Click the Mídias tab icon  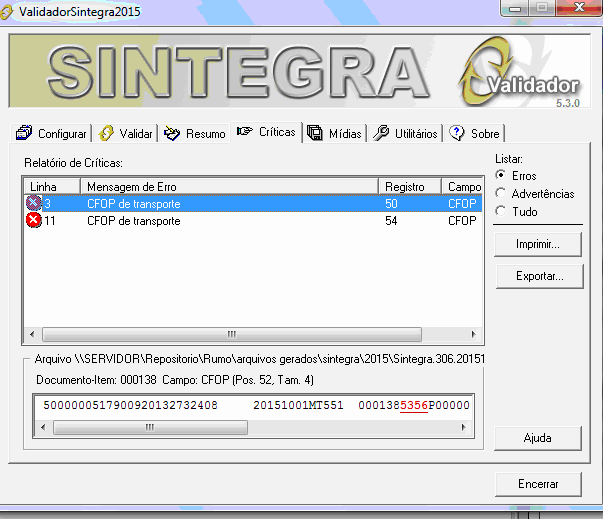coord(315,133)
